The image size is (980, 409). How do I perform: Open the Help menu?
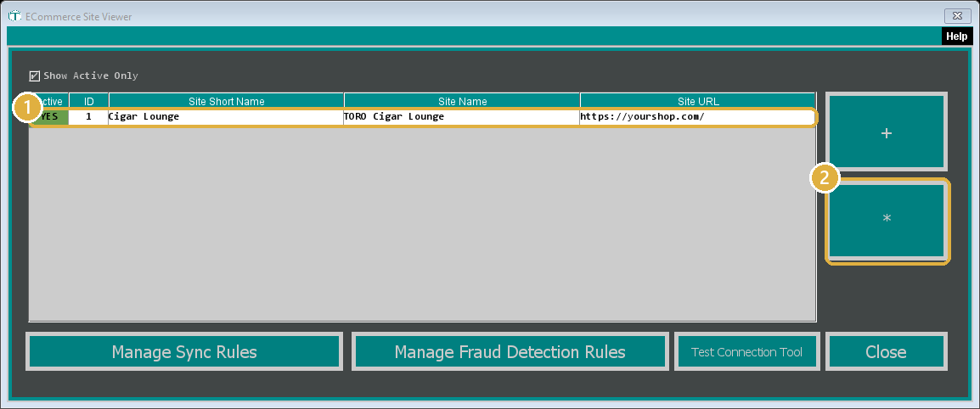[956, 36]
